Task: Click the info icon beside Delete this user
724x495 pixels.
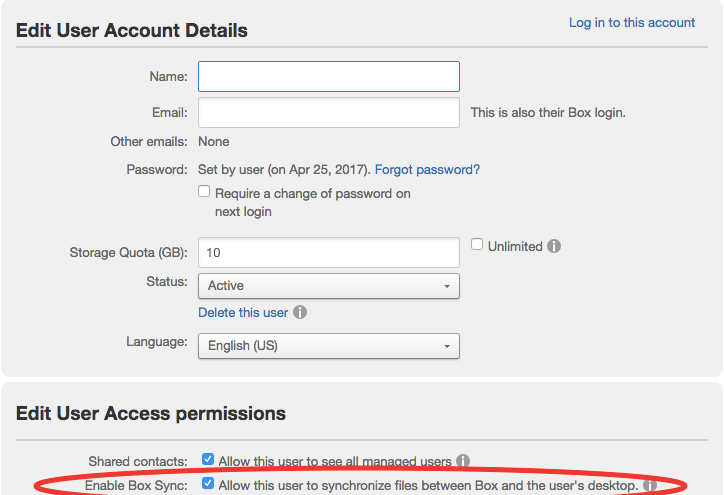Action: (300, 312)
